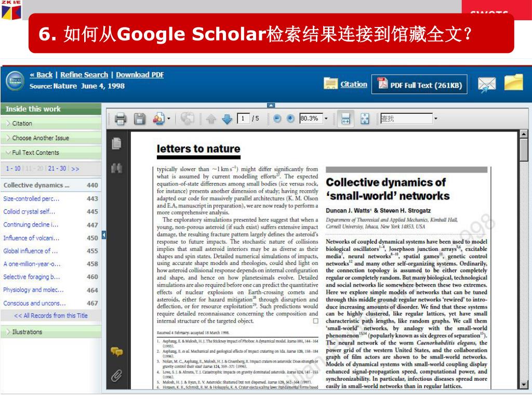Click the page number input field

click(243, 118)
